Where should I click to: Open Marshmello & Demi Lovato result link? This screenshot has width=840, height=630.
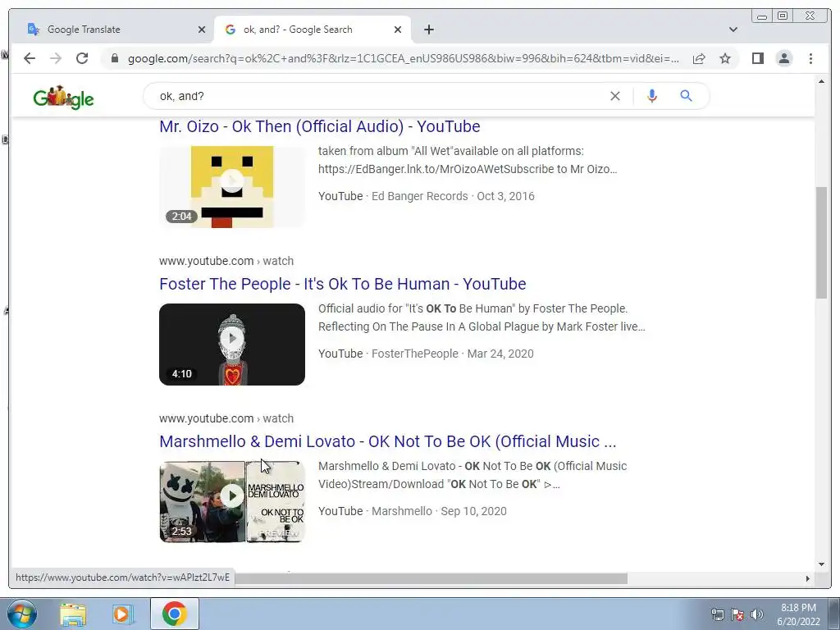(388, 441)
